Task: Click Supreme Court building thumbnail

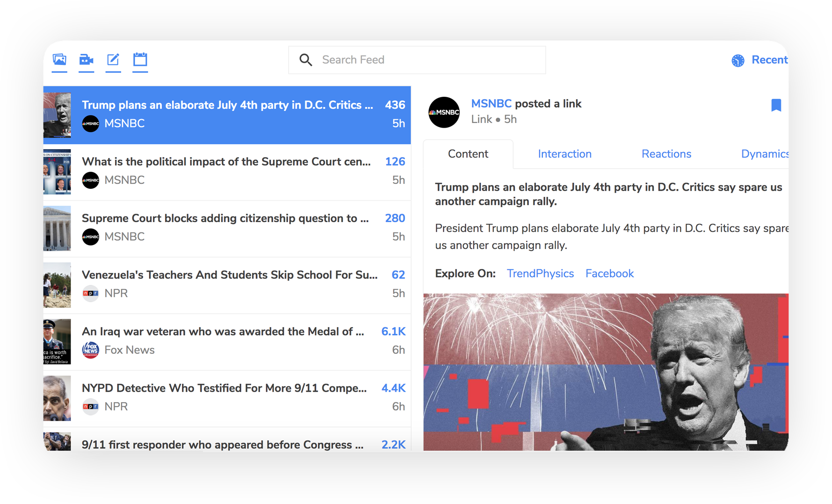Action: coord(57,229)
